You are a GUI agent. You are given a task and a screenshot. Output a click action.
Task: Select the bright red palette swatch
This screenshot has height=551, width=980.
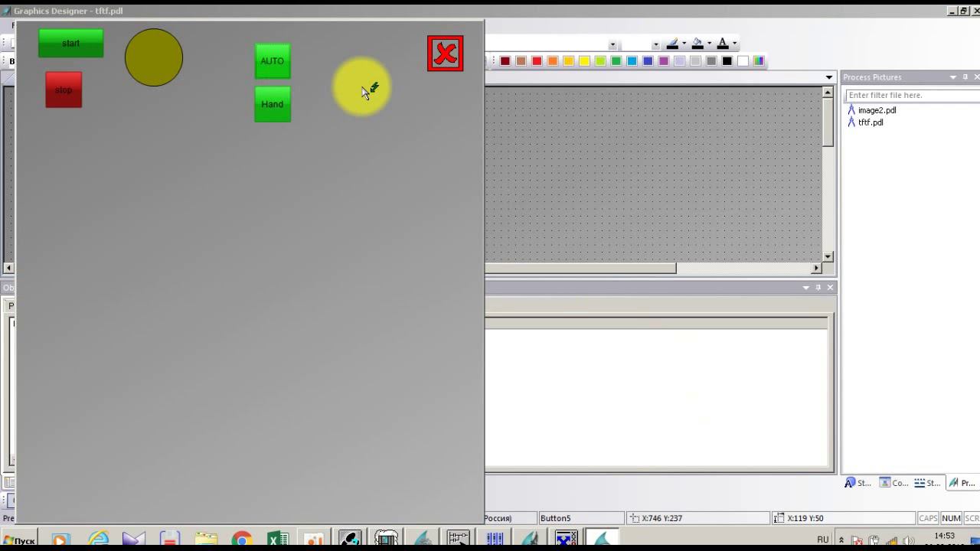tap(537, 61)
